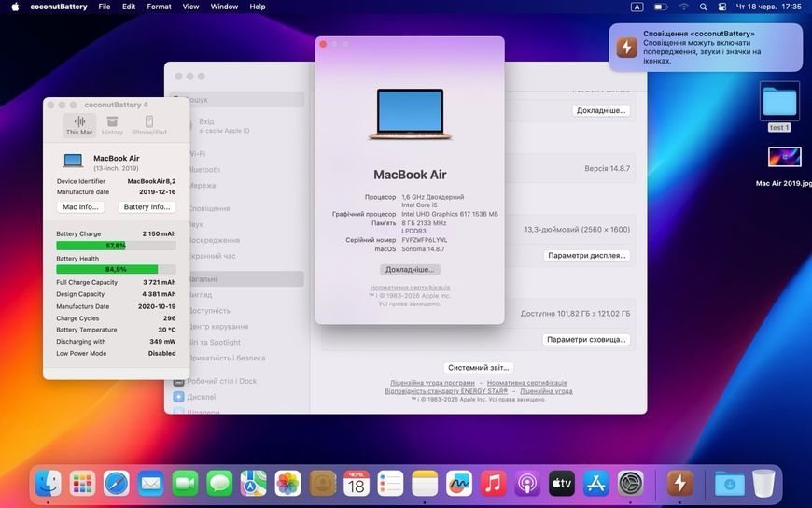Viewport: 812px width, 508px height.
Task: Click Докладніше... in About MacBook Air window
Action: [410, 270]
